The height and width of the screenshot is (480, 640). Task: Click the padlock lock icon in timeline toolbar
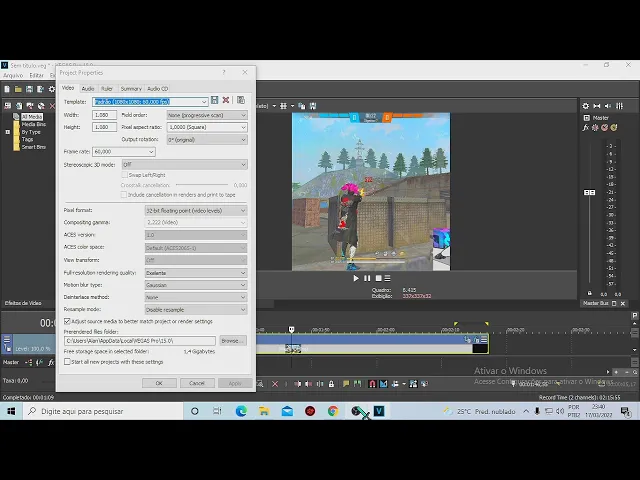331,384
